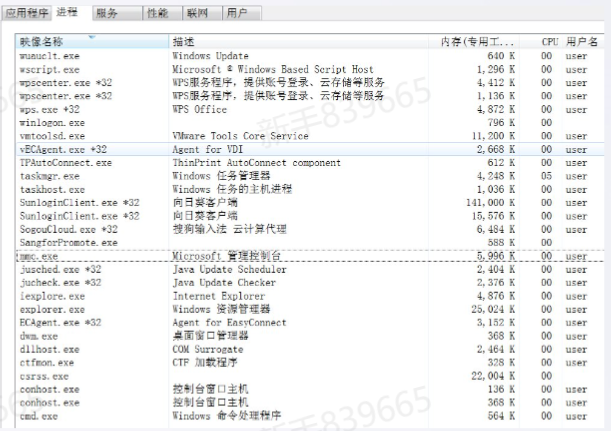This screenshot has height=431, width=611.
Task: Select the cmd.exe process
Action: (310, 416)
